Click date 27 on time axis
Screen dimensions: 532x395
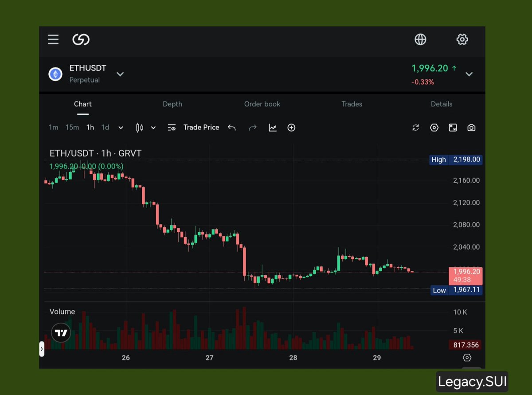coord(209,358)
